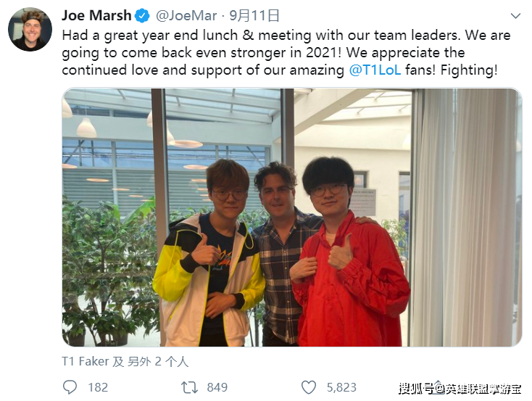Retweet the post using the retweet icon
This screenshot has width=532, height=401.
(189, 387)
